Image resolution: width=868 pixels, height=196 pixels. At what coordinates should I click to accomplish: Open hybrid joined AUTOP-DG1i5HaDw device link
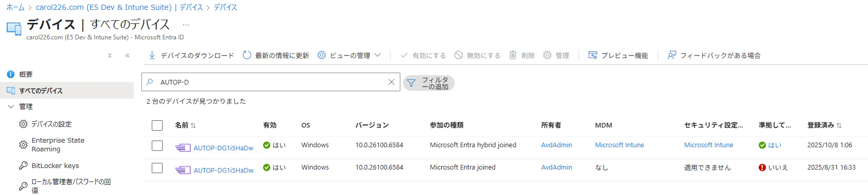point(224,148)
